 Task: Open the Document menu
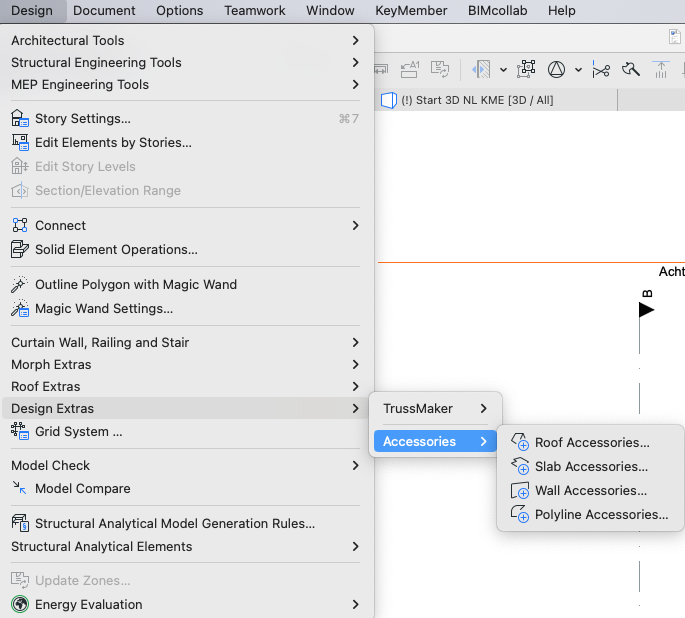[104, 10]
